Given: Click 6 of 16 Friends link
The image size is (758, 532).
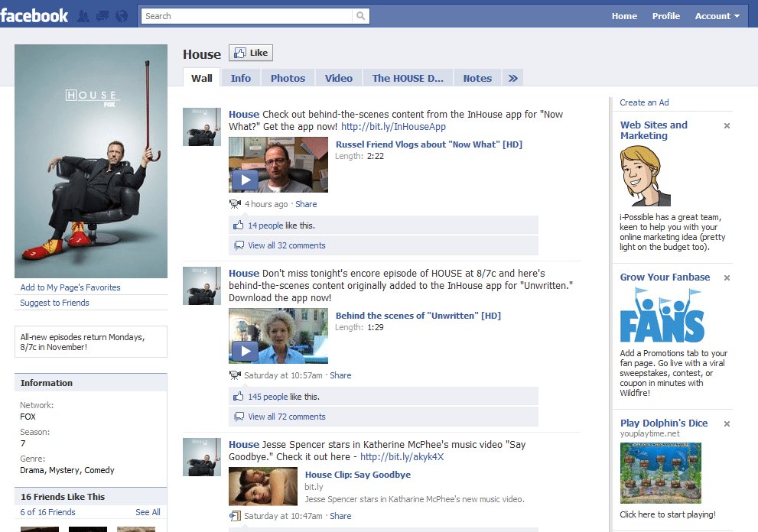Looking at the screenshot, I should pyautogui.click(x=48, y=512).
